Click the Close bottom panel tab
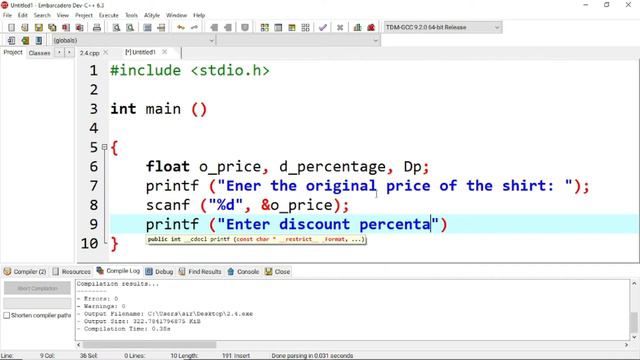Screen dimensions: 640x360 (278, 271)
